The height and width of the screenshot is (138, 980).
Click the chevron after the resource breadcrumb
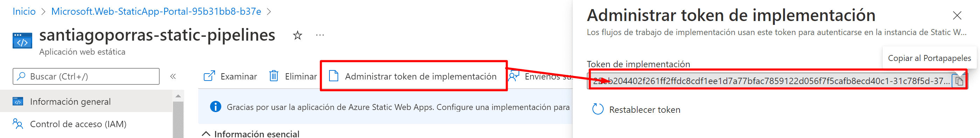click(269, 12)
